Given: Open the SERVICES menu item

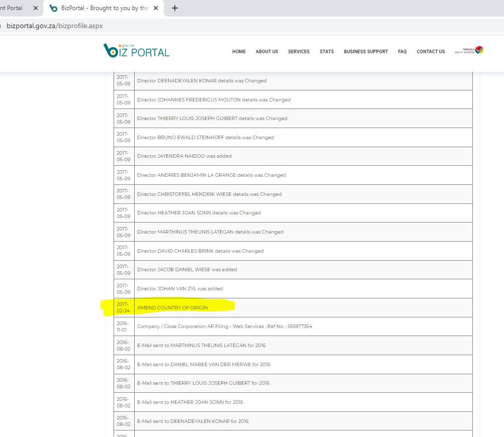Looking at the screenshot, I should pos(298,51).
